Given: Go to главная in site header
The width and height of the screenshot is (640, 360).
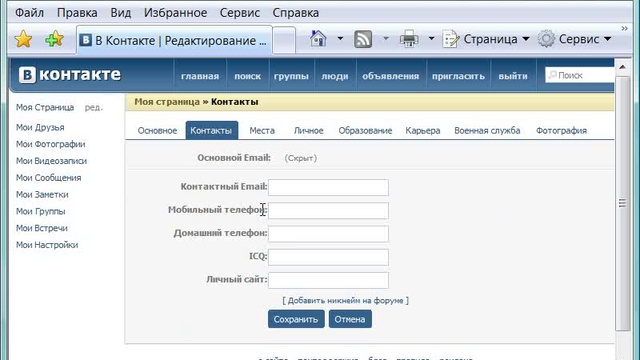Looking at the screenshot, I should (200, 76).
